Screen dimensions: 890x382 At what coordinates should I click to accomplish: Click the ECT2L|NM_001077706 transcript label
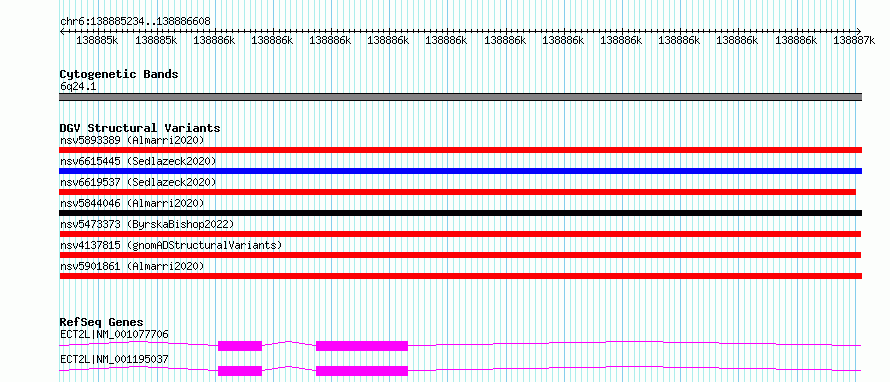click(x=114, y=334)
